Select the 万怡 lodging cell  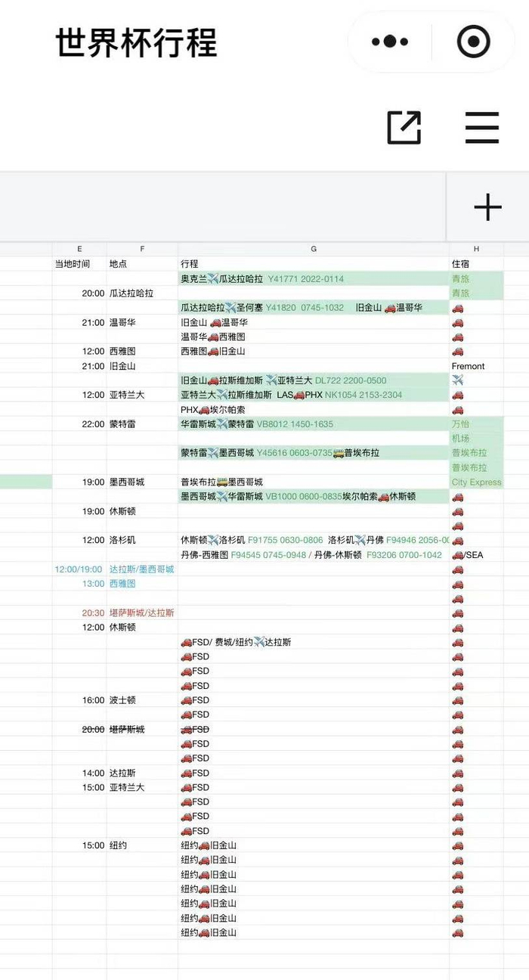click(x=476, y=424)
